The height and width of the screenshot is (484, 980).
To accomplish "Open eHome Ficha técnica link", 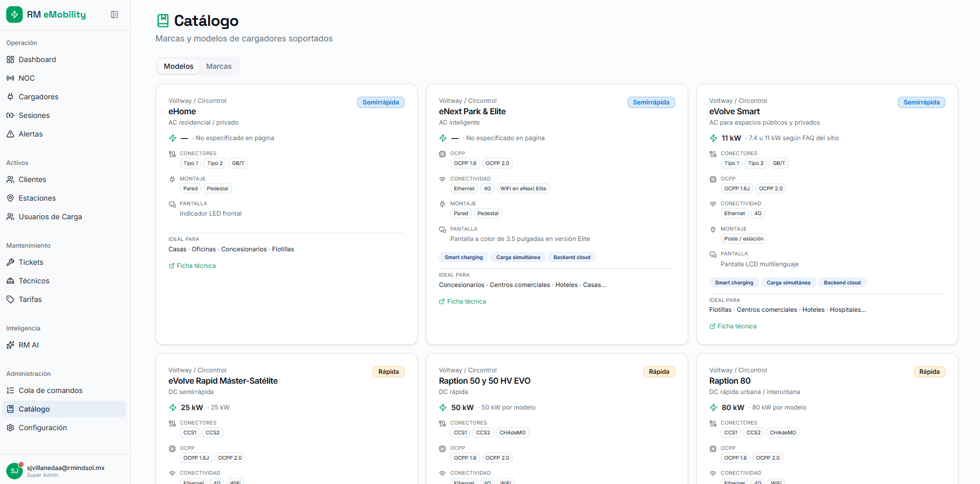I will (192, 266).
